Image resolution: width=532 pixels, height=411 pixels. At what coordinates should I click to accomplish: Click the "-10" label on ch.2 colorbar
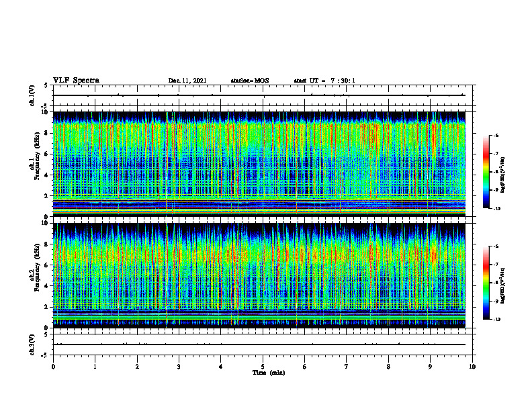click(496, 320)
